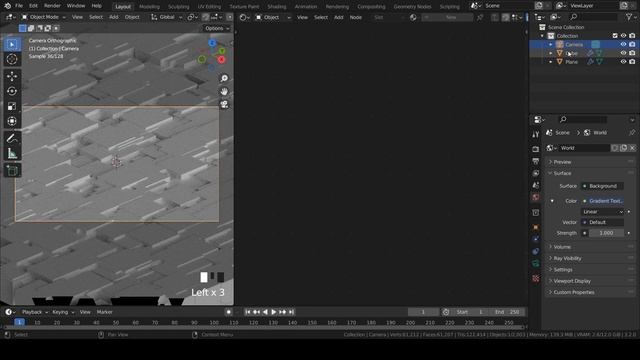Open the Scene properties tab
Image resolution: width=640 pixels, height=360 pixels.
[536, 185]
